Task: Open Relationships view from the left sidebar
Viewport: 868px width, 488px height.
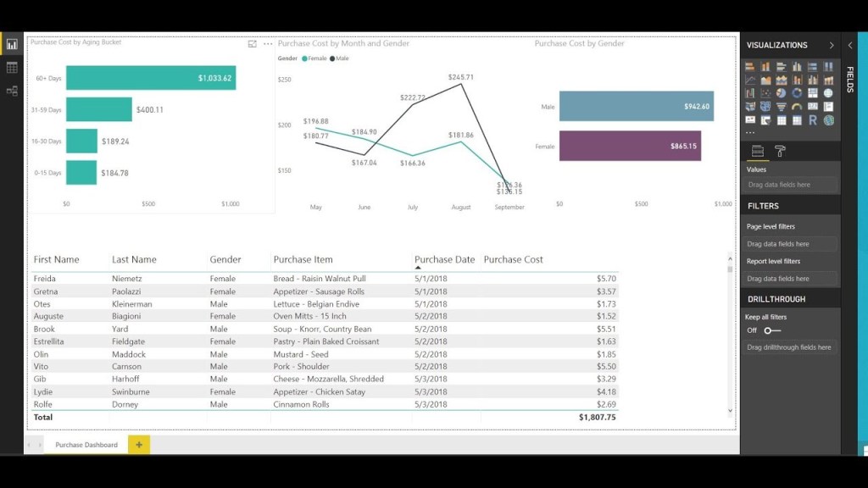Action: pos(12,91)
